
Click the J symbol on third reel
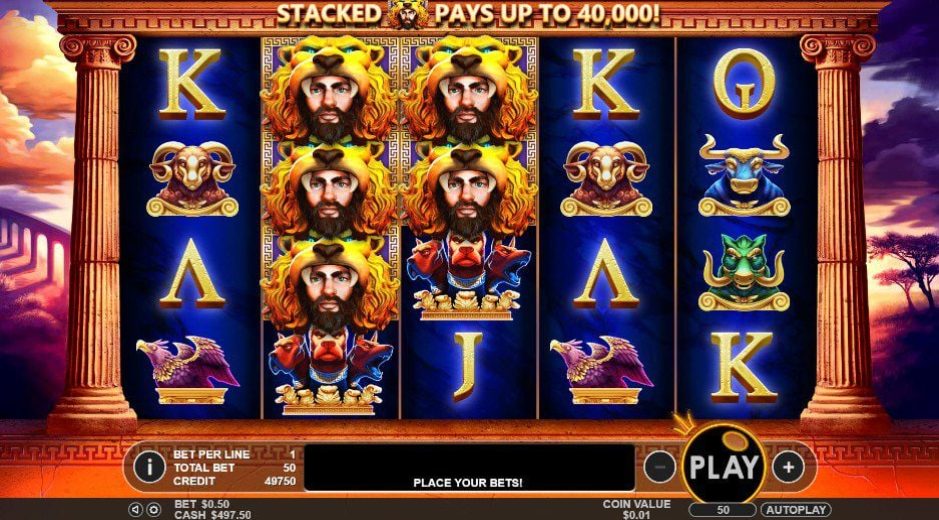[x=468, y=366]
